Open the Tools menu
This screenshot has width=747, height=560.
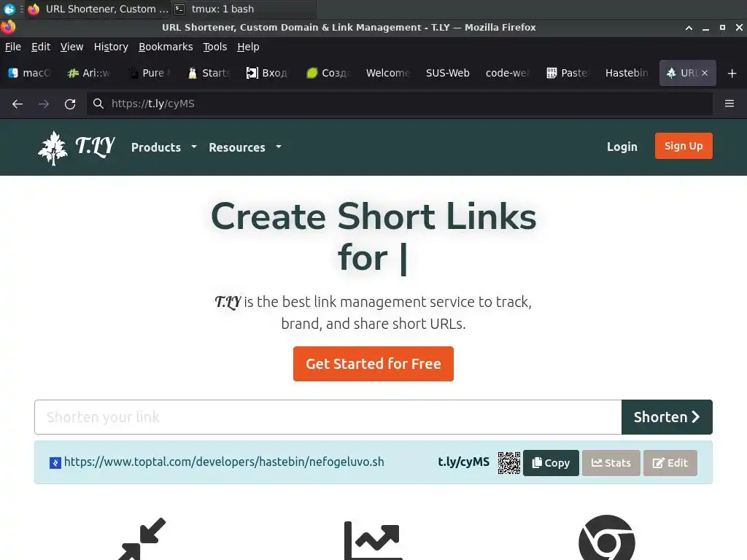pos(215,47)
